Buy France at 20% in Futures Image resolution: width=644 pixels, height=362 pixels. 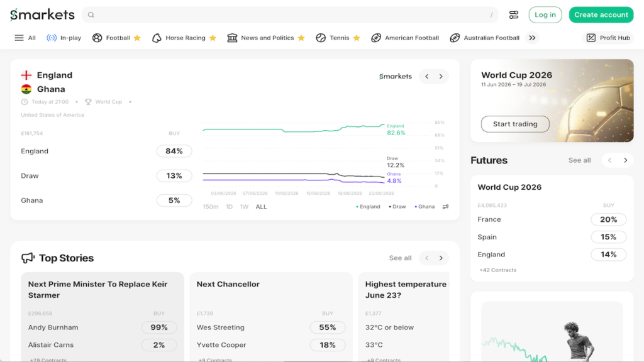coord(608,219)
